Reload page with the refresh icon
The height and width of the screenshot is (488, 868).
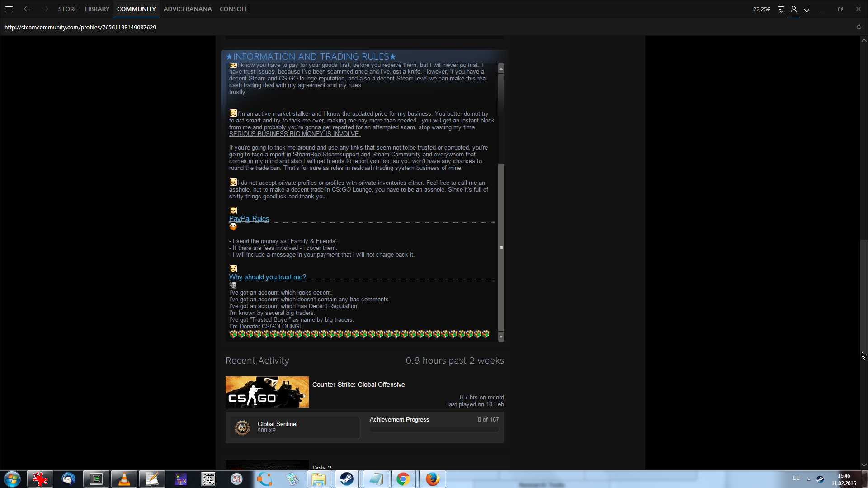click(x=859, y=27)
